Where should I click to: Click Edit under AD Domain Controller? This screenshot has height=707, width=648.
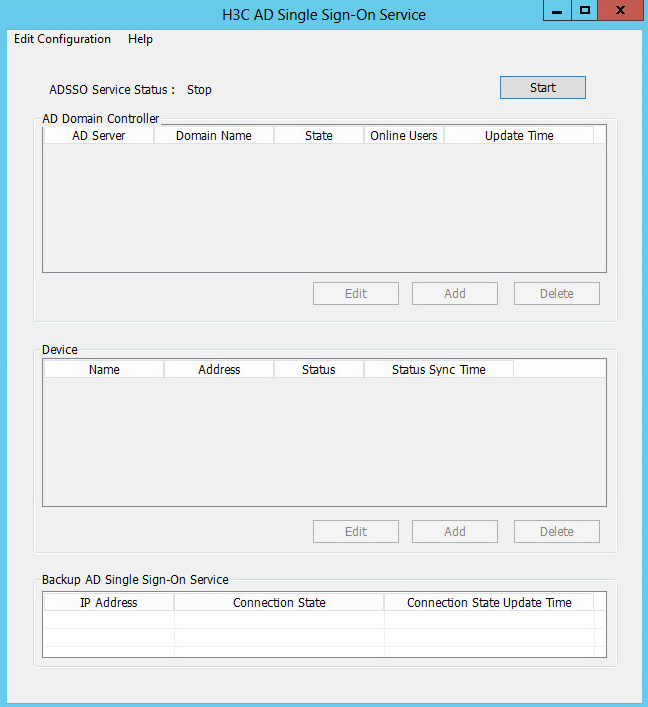(x=356, y=294)
